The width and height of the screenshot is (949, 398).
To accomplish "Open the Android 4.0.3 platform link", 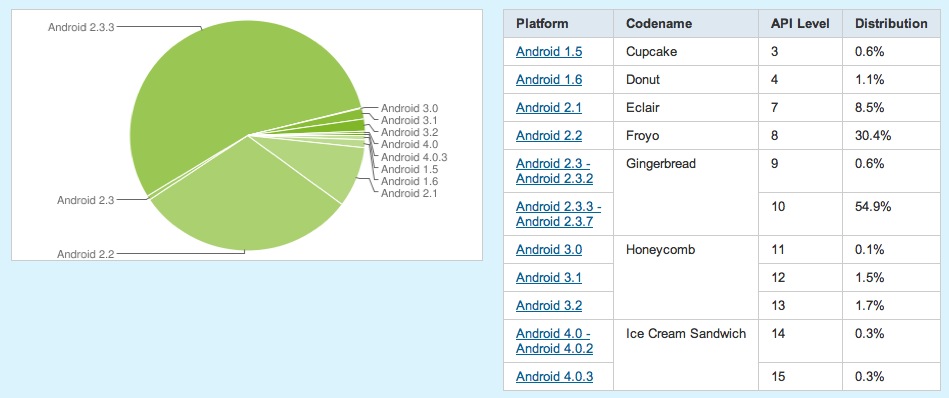I will [x=554, y=377].
